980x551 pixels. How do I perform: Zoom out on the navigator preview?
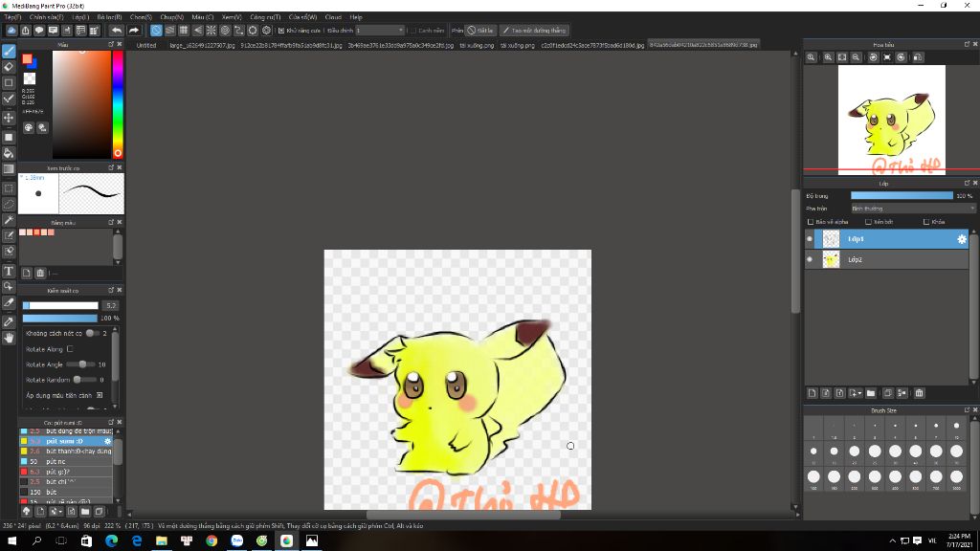[x=856, y=57]
